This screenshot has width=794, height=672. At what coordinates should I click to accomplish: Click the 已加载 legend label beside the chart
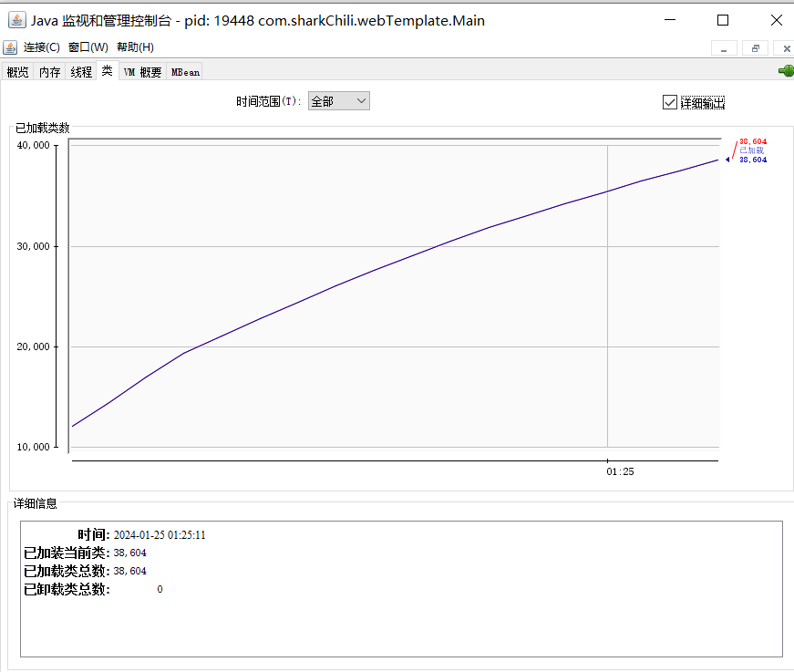751,150
